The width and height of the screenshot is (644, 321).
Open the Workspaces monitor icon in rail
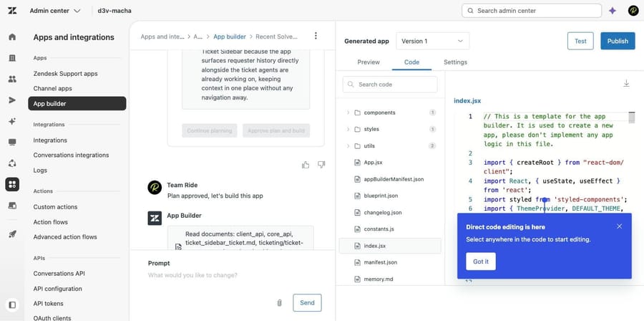click(x=12, y=142)
